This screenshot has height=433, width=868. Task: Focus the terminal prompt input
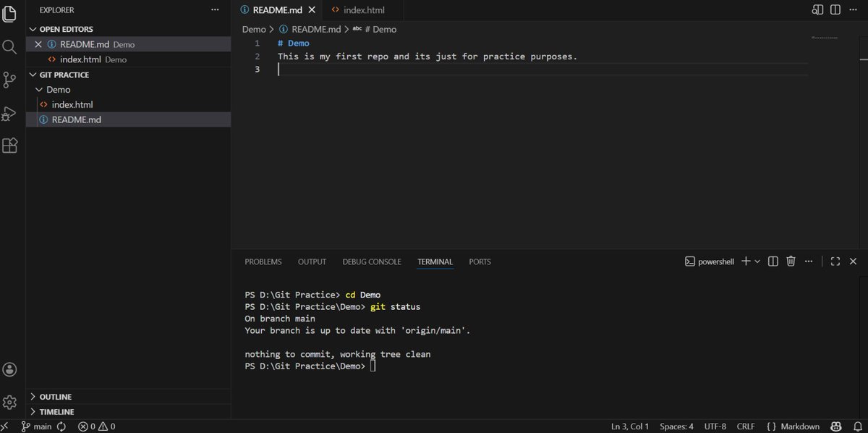tap(373, 366)
